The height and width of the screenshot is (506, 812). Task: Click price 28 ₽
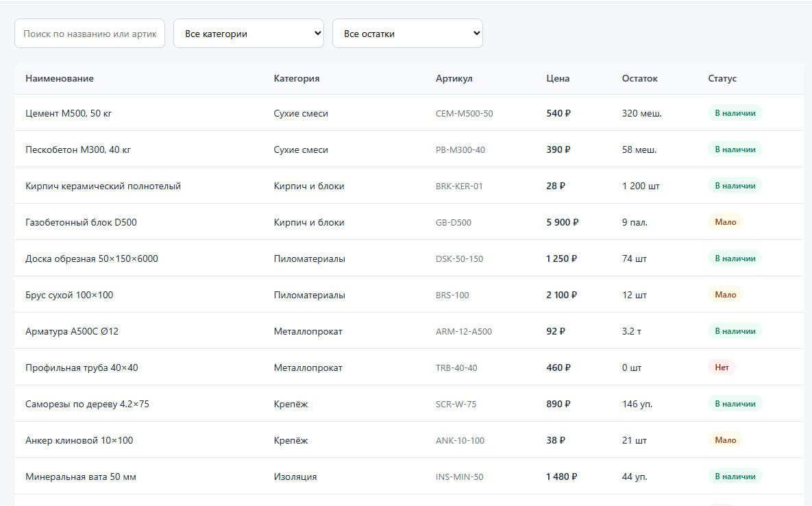[x=556, y=185]
